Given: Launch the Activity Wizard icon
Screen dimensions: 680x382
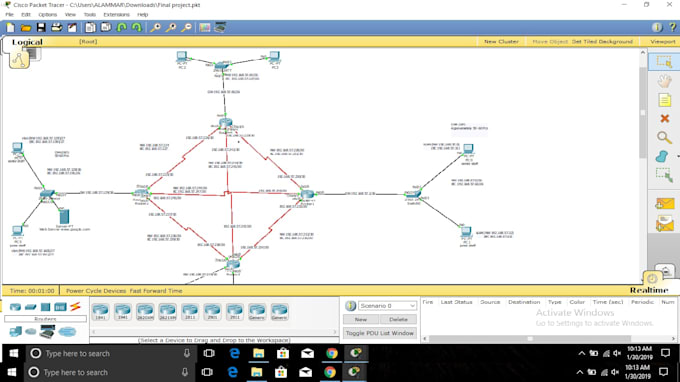Looking at the screenshot, I should [x=72, y=28].
